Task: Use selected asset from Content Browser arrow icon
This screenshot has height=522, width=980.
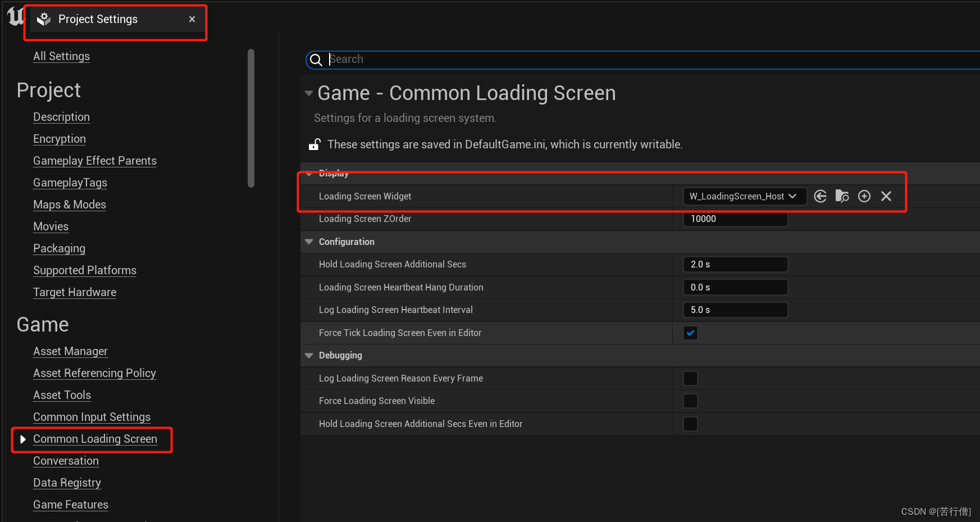Action: [820, 196]
